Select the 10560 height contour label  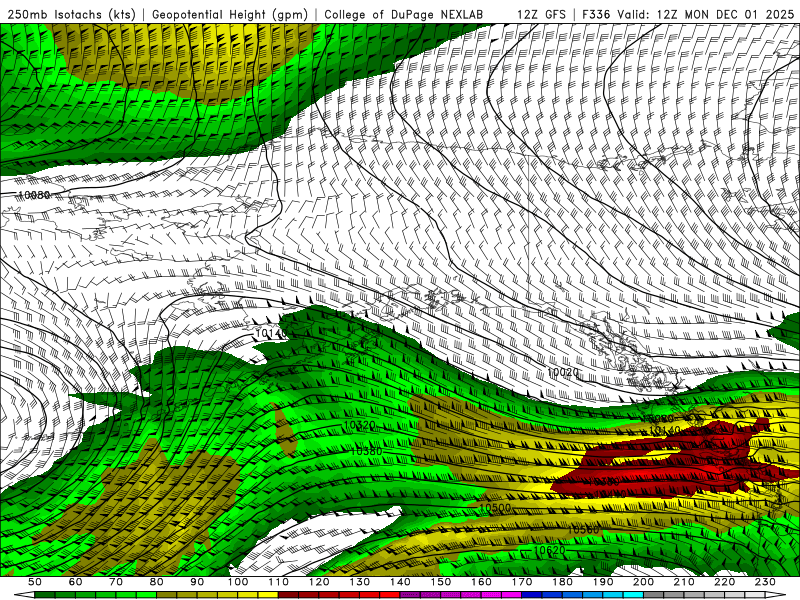583,530
